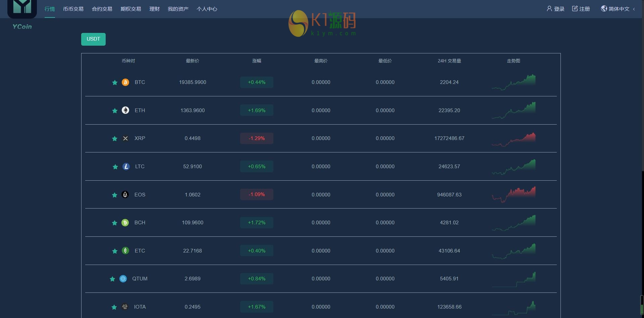Viewport: 644px width, 318px height.
Task: Click the EOS -1.09% change badge
Action: coord(257,194)
